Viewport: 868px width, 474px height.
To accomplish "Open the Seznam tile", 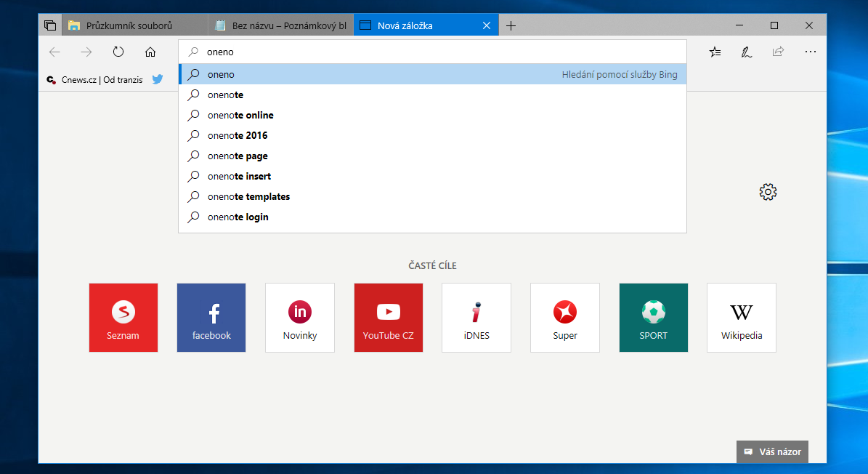I will tap(123, 318).
